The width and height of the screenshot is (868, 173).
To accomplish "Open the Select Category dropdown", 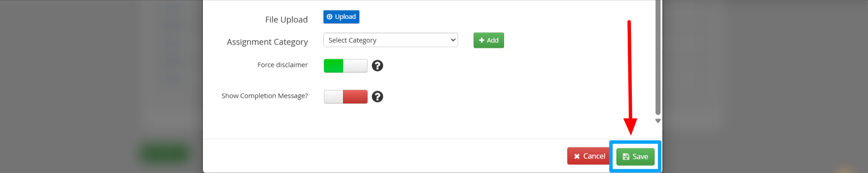I will 390,40.
